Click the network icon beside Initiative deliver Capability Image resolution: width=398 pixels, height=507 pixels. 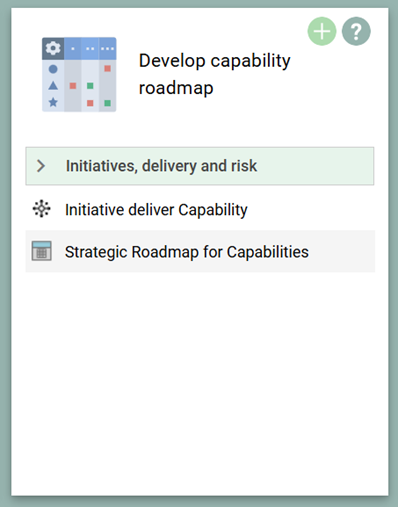41,209
